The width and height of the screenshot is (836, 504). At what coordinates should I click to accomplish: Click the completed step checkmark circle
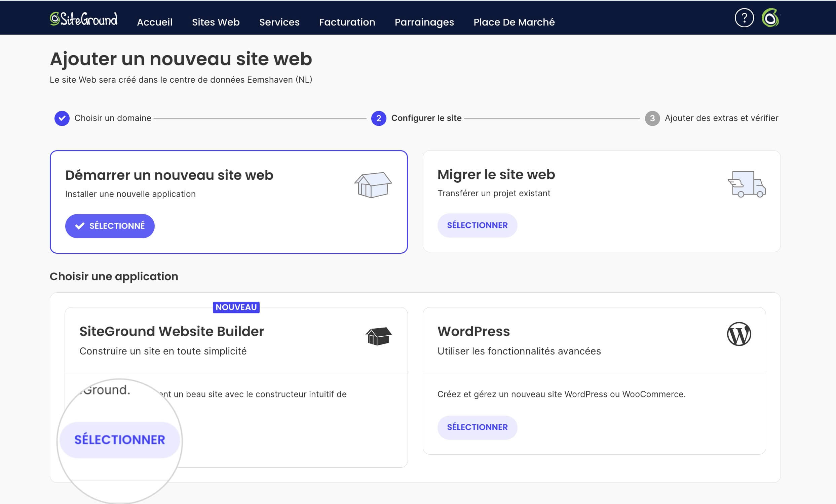pyautogui.click(x=62, y=118)
